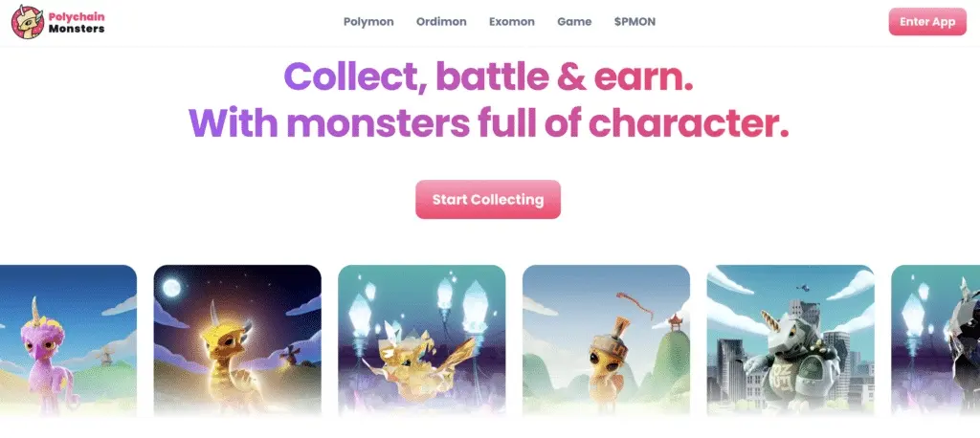Click the pagoda on the green hill
980x438 pixels.
click(675, 323)
